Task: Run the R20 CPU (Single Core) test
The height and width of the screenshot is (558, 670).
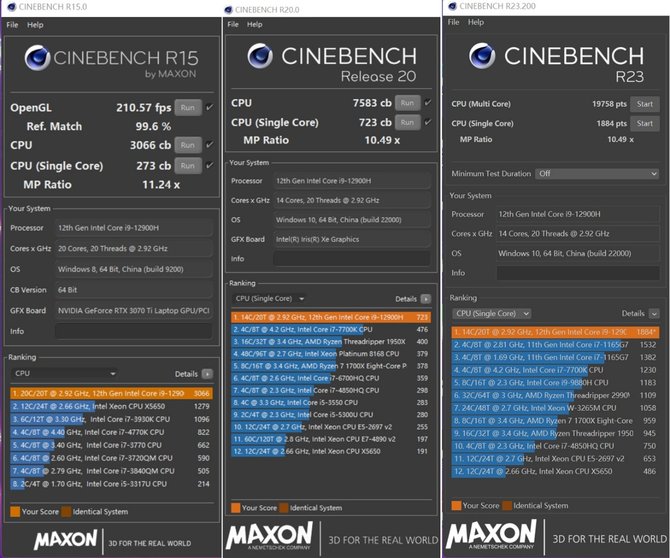Action: pos(407,123)
